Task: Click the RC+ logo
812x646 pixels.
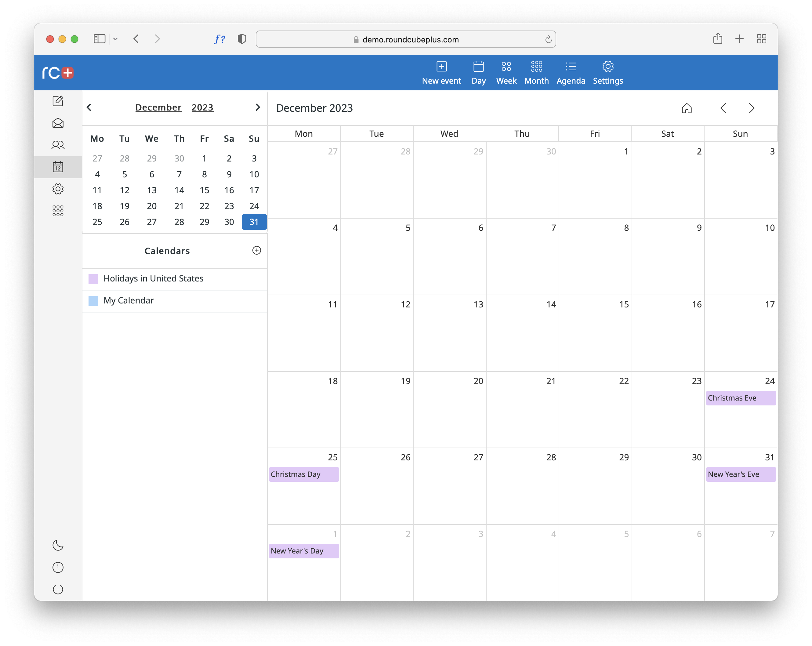Action: (x=58, y=73)
